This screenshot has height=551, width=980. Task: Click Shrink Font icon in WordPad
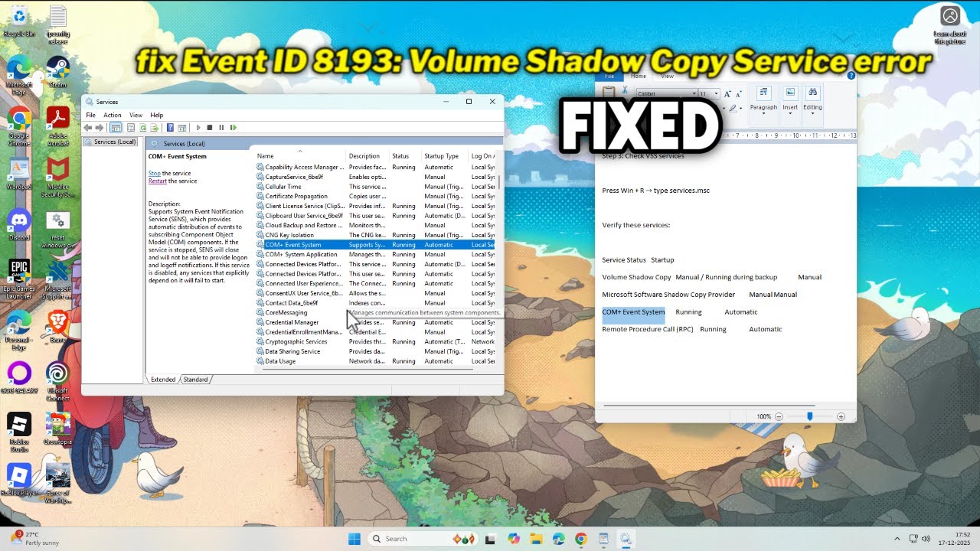tap(739, 94)
